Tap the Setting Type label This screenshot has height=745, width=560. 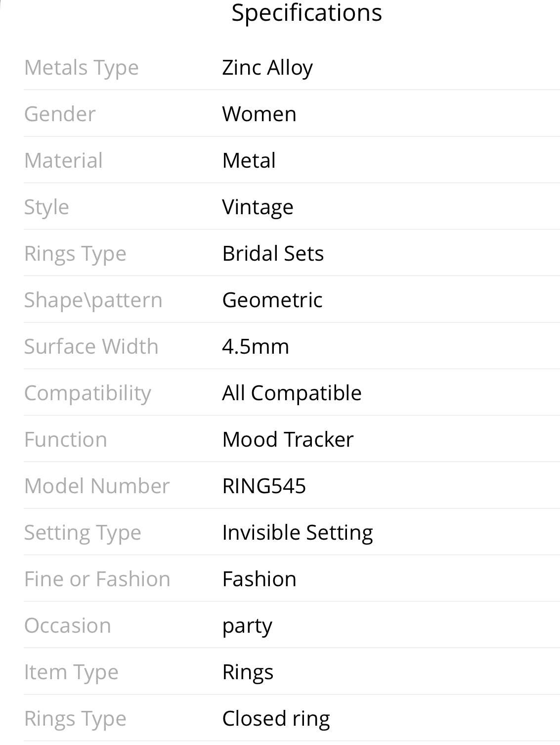[83, 533]
